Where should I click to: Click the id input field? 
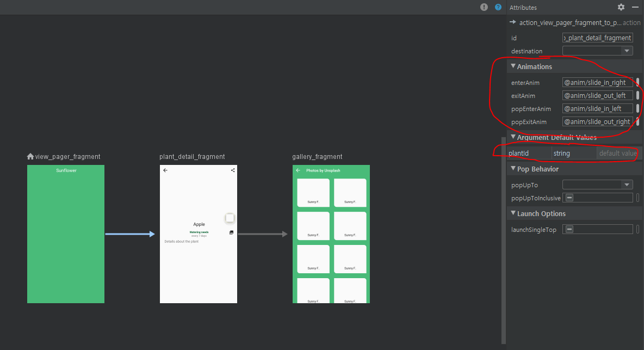pos(598,38)
